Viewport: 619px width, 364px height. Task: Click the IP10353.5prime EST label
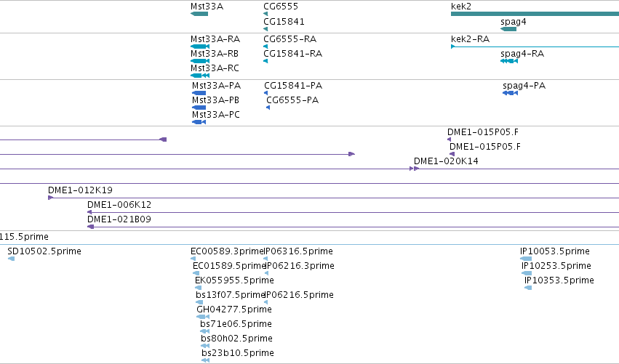click(559, 280)
